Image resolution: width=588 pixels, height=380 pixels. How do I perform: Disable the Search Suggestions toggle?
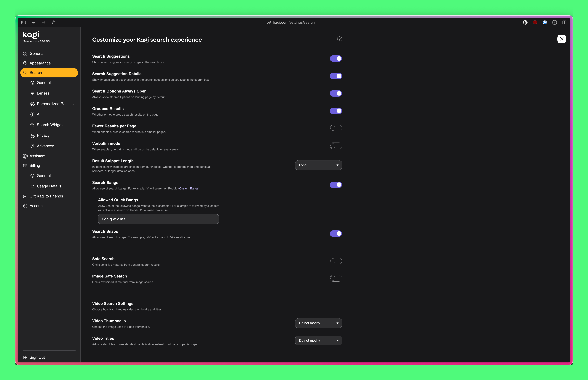(x=336, y=58)
